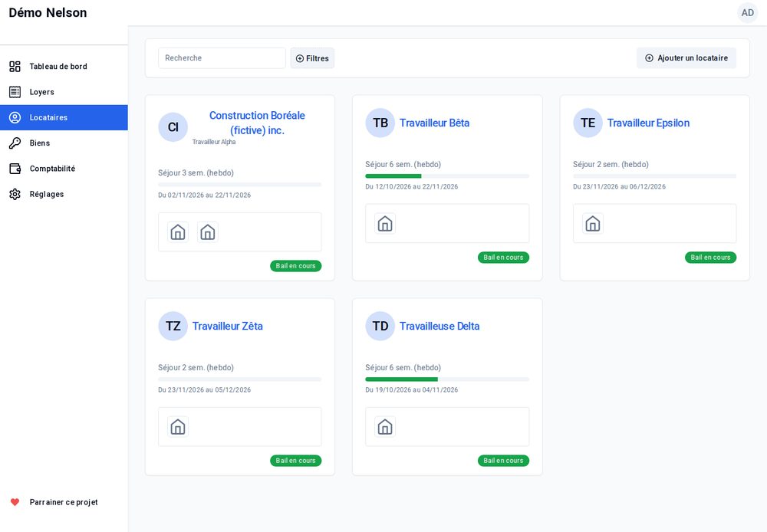Viewport: 767px width, 532px height.
Task: Click the Biens key icon
Action: [15, 143]
